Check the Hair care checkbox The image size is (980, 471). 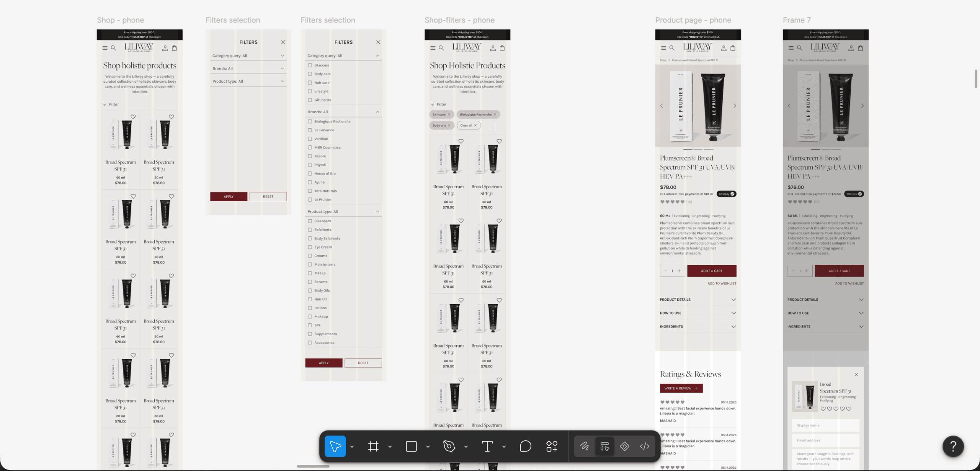[x=310, y=83]
